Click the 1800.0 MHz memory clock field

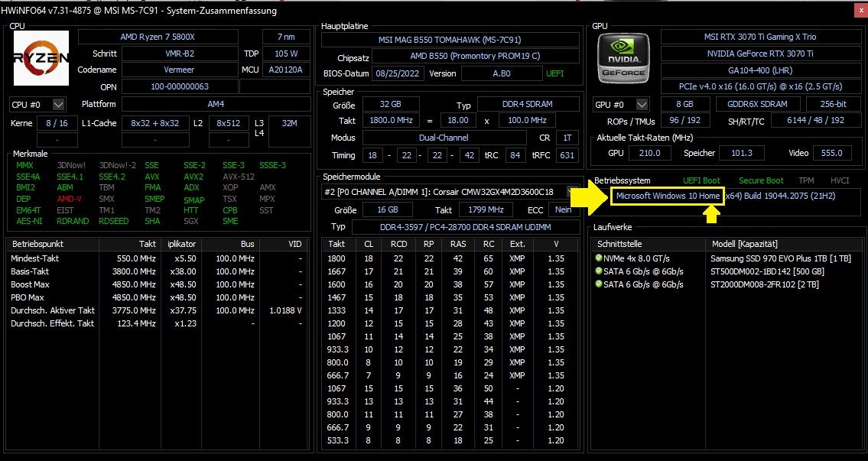[391, 120]
